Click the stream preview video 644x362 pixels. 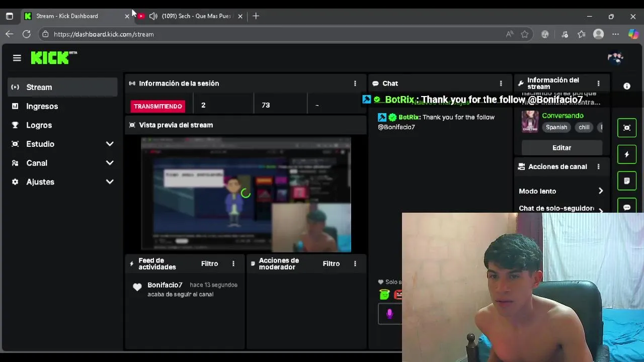(x=246, y=194)
